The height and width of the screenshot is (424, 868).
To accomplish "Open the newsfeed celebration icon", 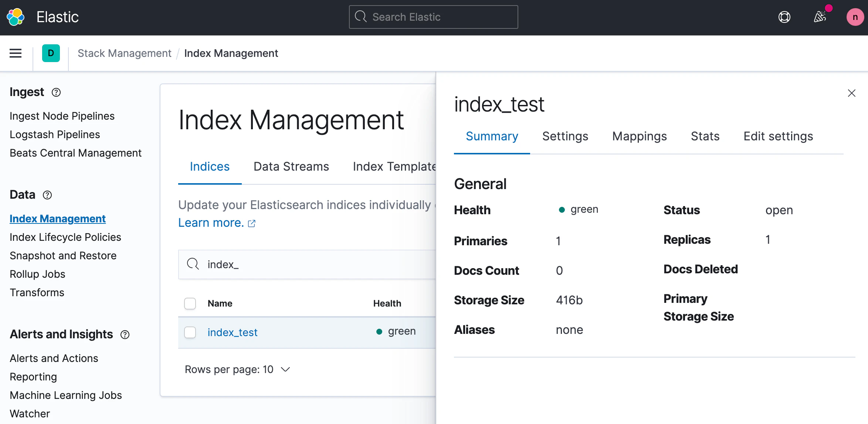I will tap(820, 17).
